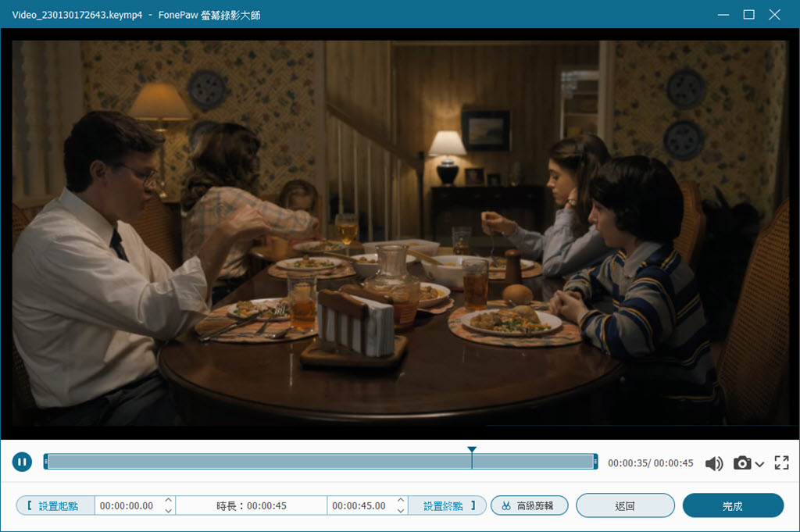Image resolution: width=800 pixels, height=532 pixels.
Task: Click the video preview frame
Action: pos(400,233)
